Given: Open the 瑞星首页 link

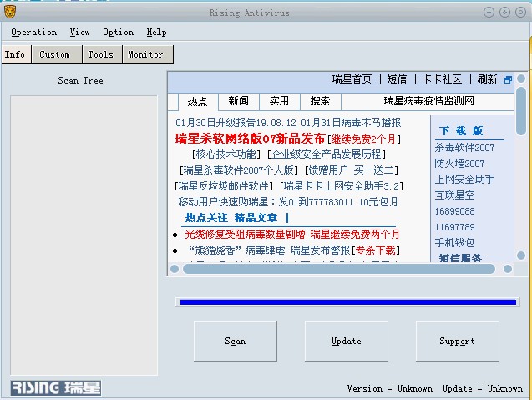Looking at the screenshot, I should (x=352, y=79).
